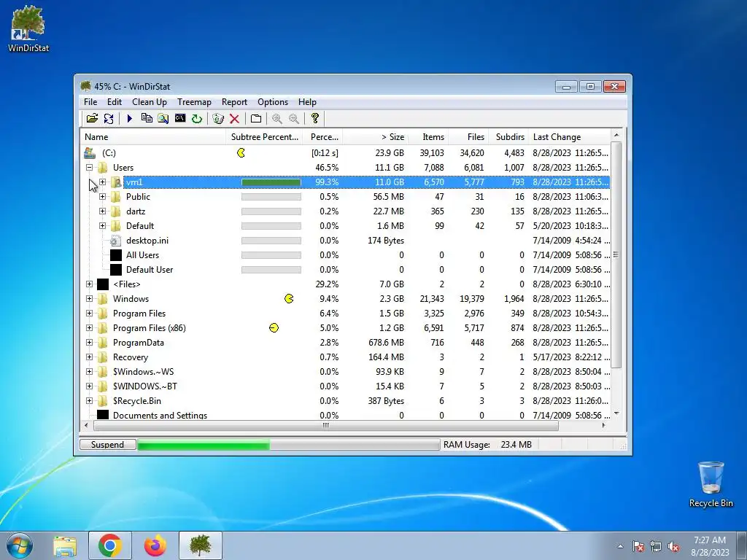747x560 pixels.
Task: Click the green Refresh Selected icon
Action: tap(197, 118)
